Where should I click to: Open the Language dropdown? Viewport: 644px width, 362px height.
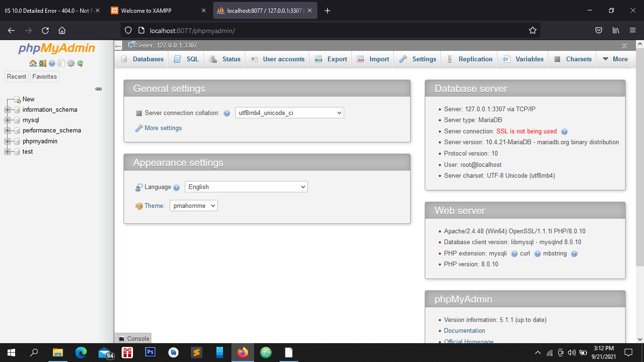click(x=246, y=187)
